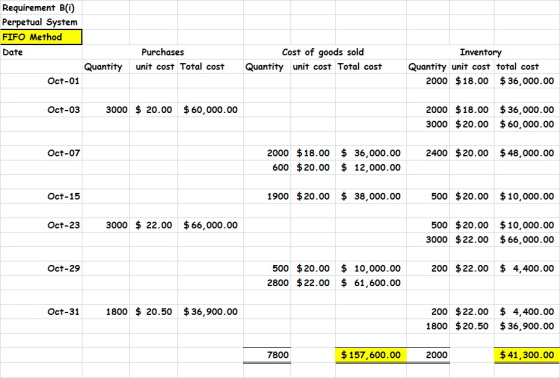Select the 'Oct-23' date cell

tap(41, 225)
